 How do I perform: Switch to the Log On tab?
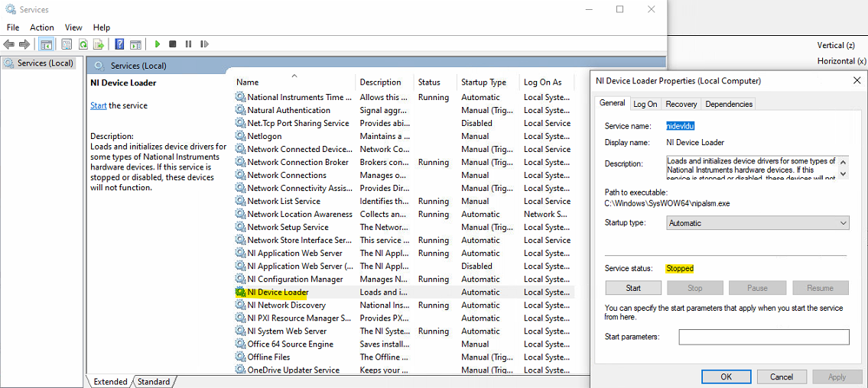pos(645,104)
